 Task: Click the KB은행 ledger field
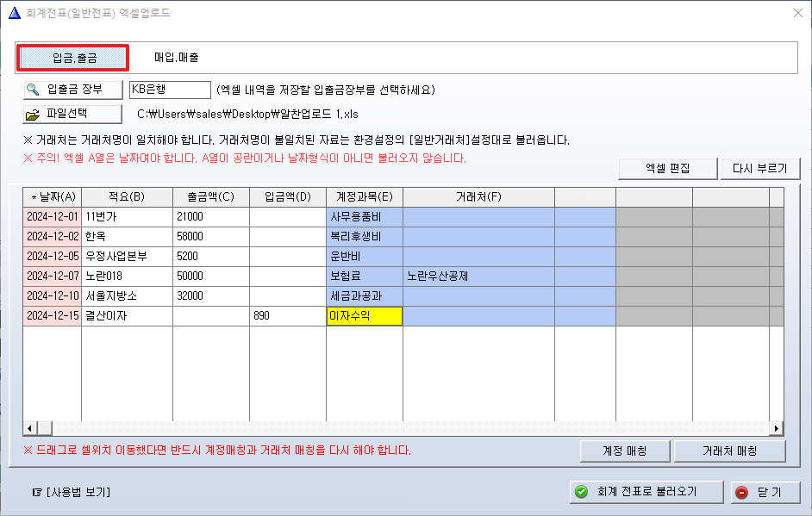pyautogui.click(x=170, y=90)
